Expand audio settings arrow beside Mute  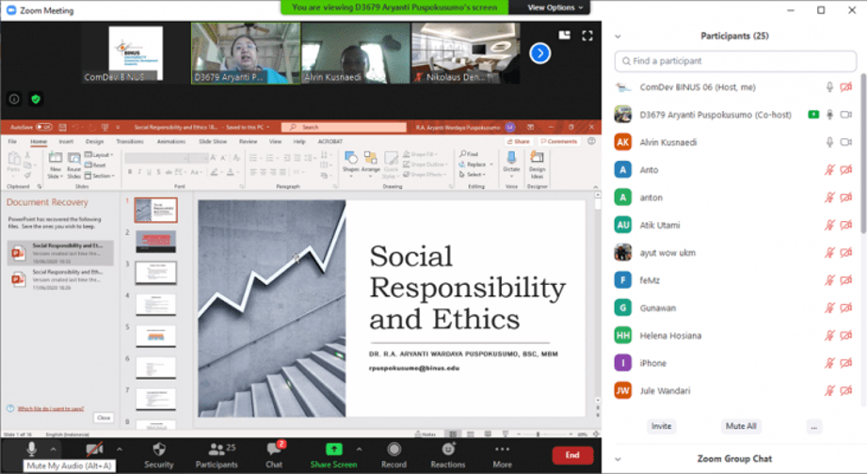pyautogui.click(x=53, y=450)
